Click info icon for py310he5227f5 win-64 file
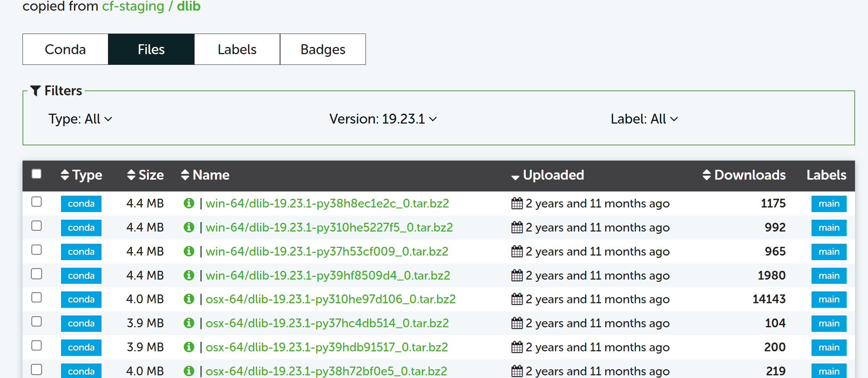 coord(189,227)
